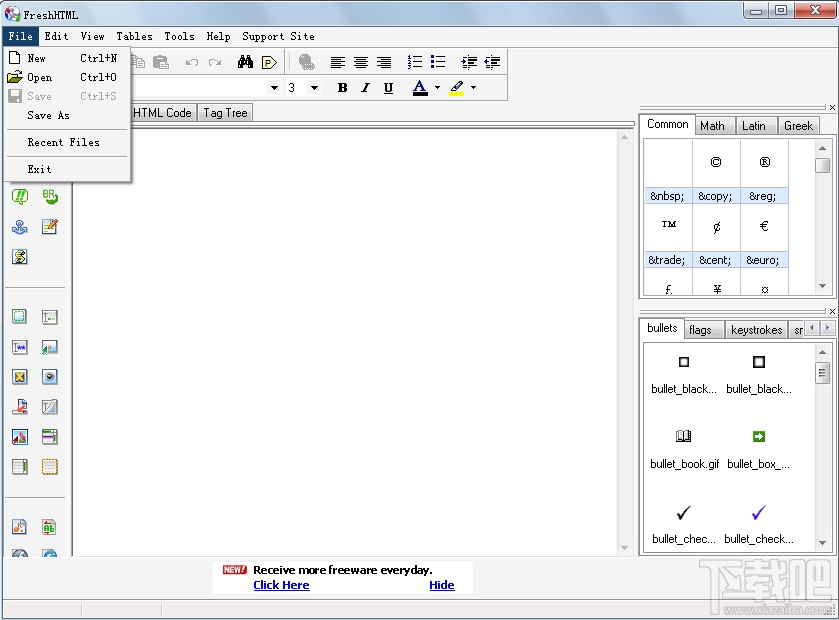Viewport: 839px width, 620px height.
Task: Switch to the Math symbols tab
Action: tap(712, 126)
